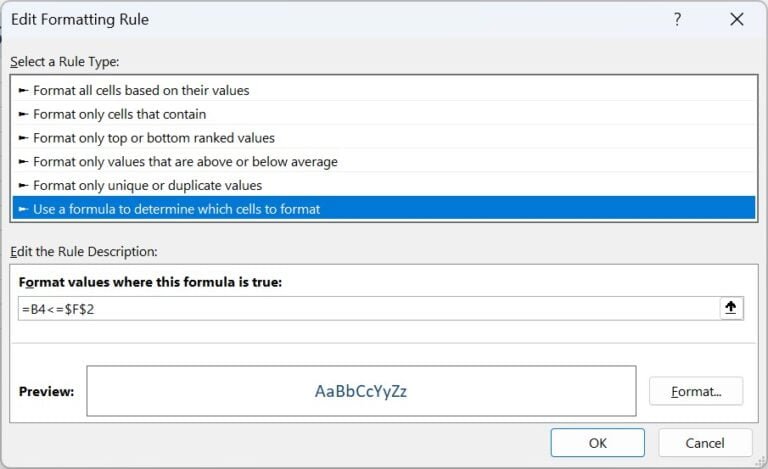The height and width of the screenshot is (469, 768).
Task: Close the Edit Formatting Rule dialog
Action: (x=737, y=19)
